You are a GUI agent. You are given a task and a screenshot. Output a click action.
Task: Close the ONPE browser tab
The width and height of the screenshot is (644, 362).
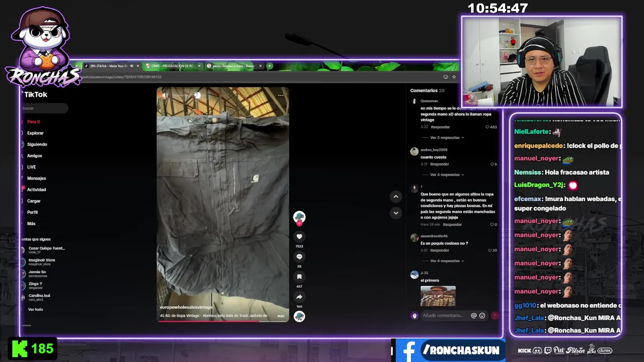199,66
